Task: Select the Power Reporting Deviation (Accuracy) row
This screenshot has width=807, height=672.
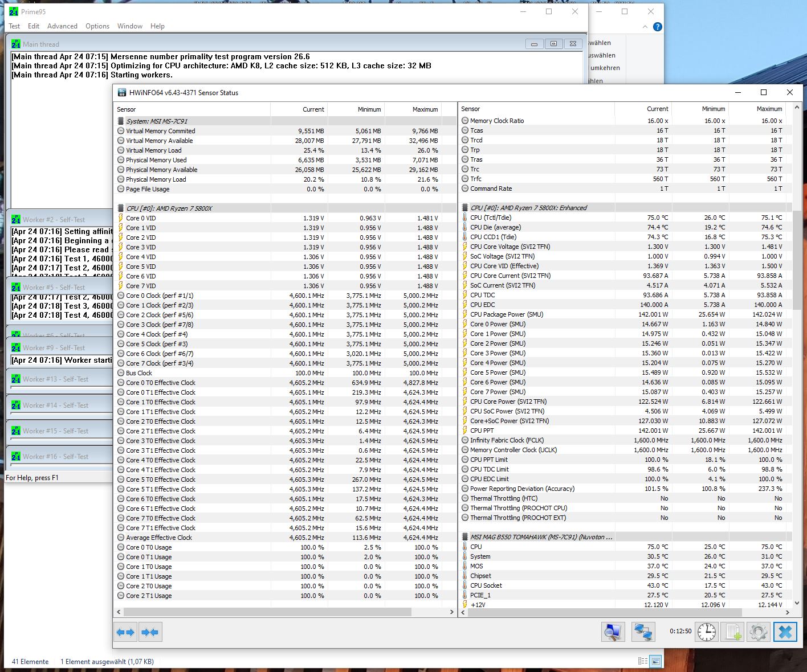Action: click(x=625, y=489)
